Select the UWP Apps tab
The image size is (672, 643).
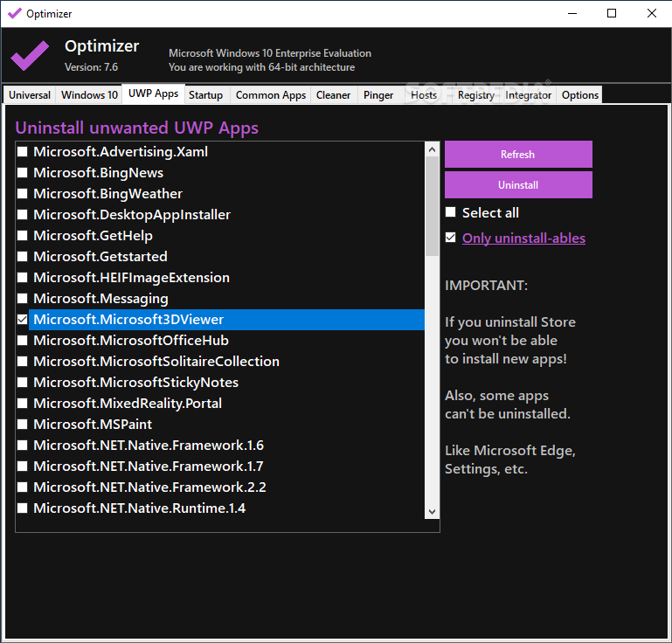154,93
